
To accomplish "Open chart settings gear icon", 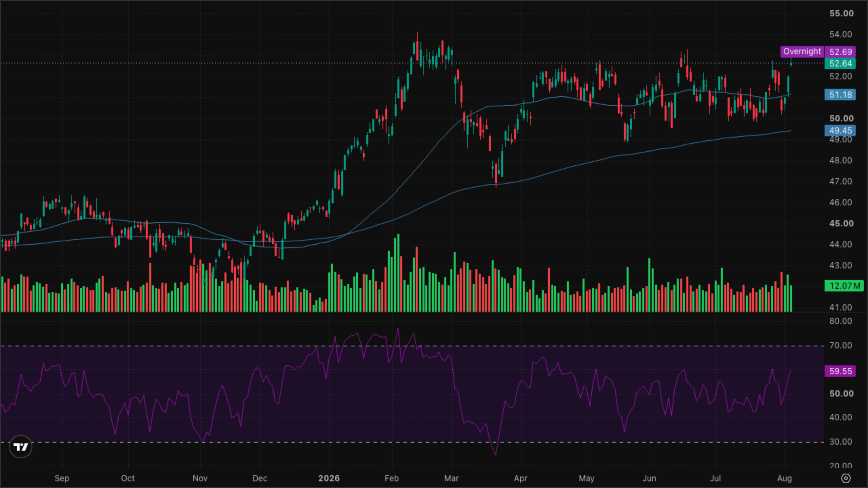I will tap(846, 478).
